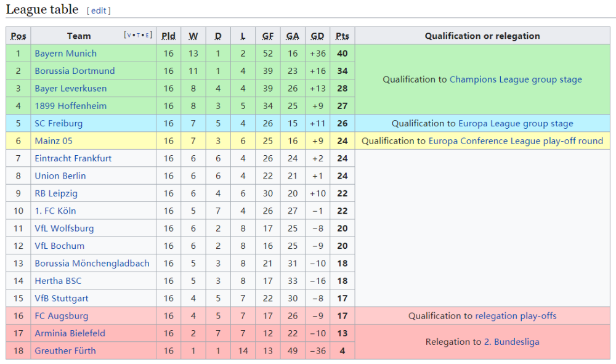
Task: Click the GD column header abbreviation
Action: tap(317, 36)
